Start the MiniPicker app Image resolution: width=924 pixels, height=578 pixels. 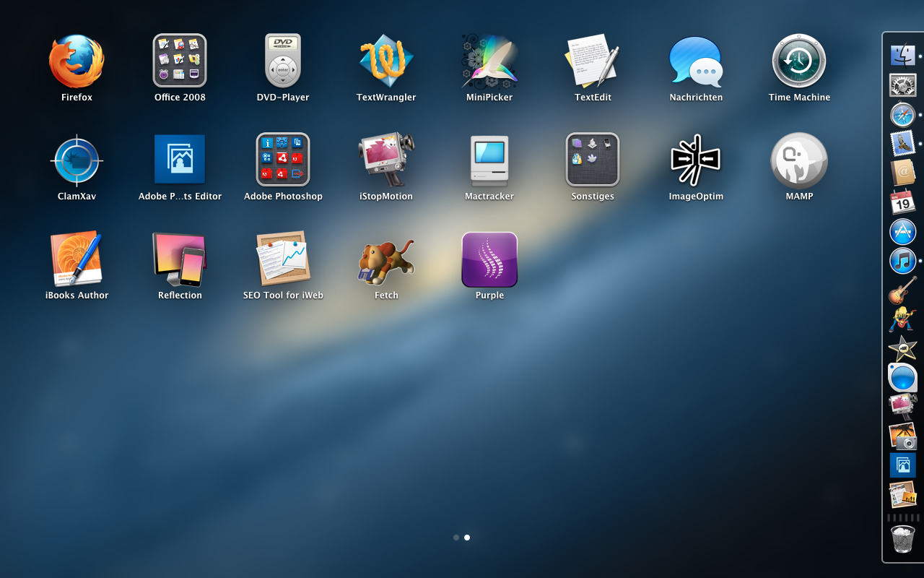[489, 61]
